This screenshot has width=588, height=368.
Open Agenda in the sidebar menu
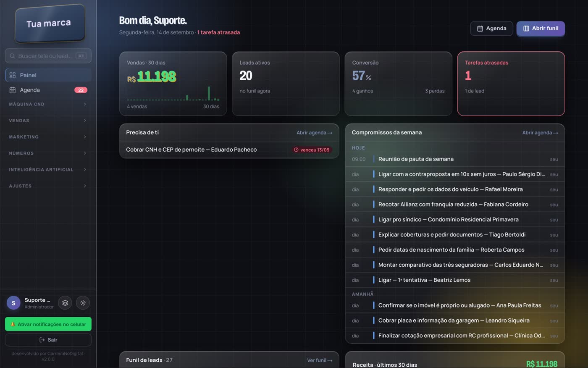(x=48, y=90)
